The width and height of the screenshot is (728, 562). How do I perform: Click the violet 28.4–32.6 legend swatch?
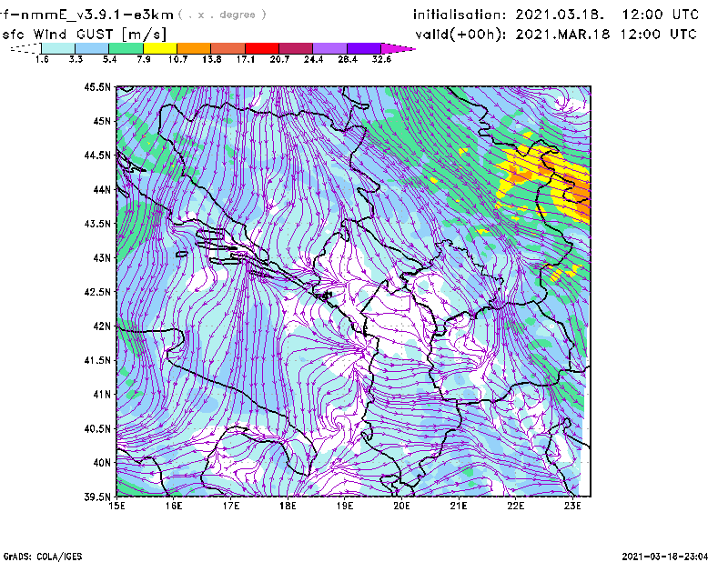(364, 48)
